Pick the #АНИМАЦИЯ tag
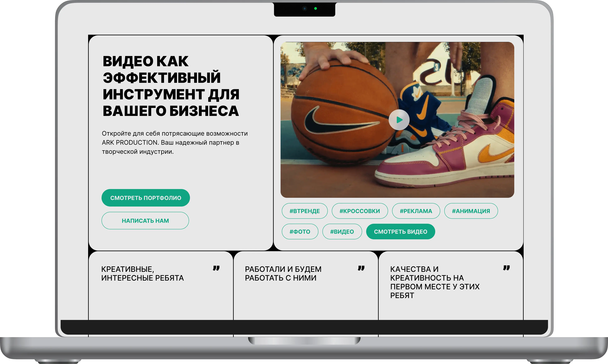This screenshot has width=608, height=364. click(471, 211)
